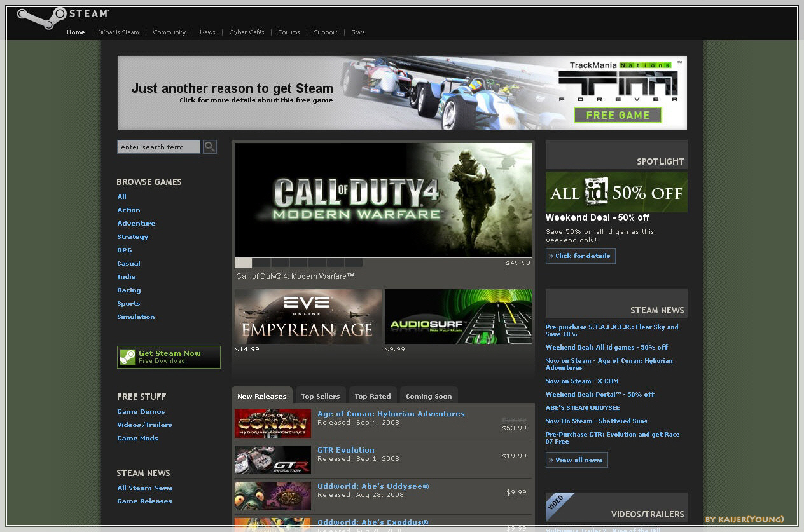Viewport: 804px width, 532px height.
Task: Open Oddworld: Abe's Oddysee title link
Action: (373, 486)
